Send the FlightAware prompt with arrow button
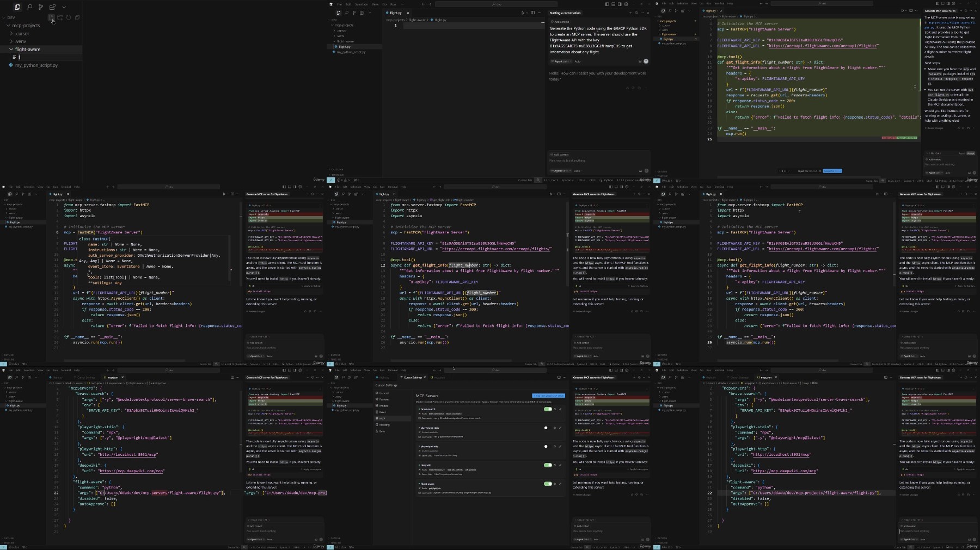The width and height of the screenshot is (980, 550). [646, 61]
